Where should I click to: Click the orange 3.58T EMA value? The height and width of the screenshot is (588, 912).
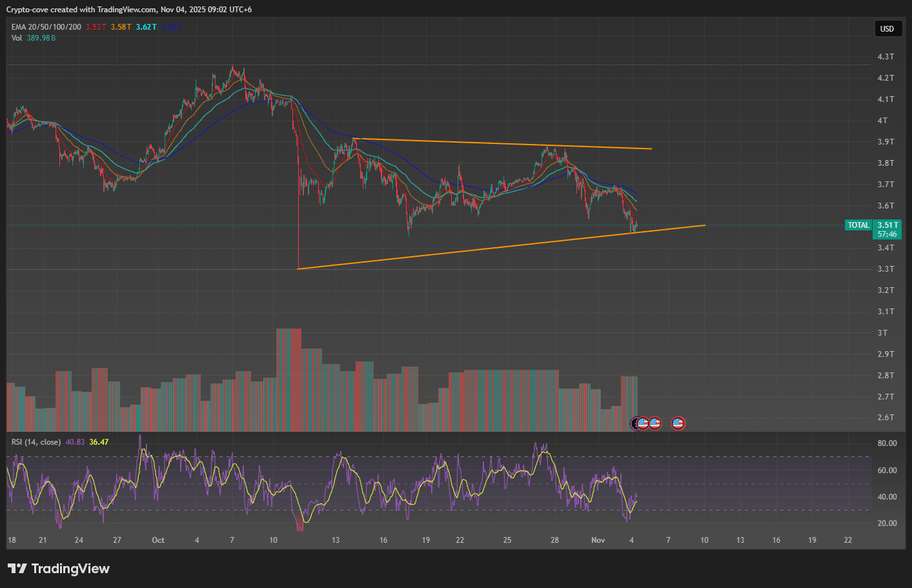pyautogui.click(x=121, y=27)
